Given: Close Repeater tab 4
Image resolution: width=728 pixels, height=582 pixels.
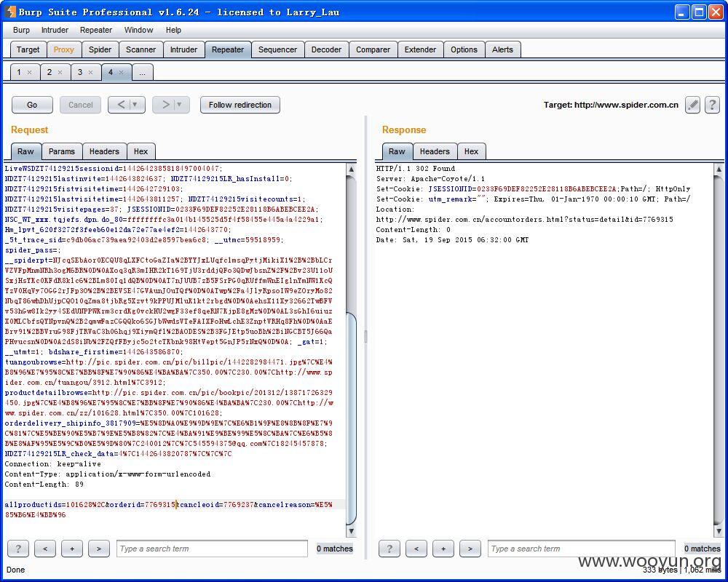Looking at the screenshot, I should [x=121, y=73].
